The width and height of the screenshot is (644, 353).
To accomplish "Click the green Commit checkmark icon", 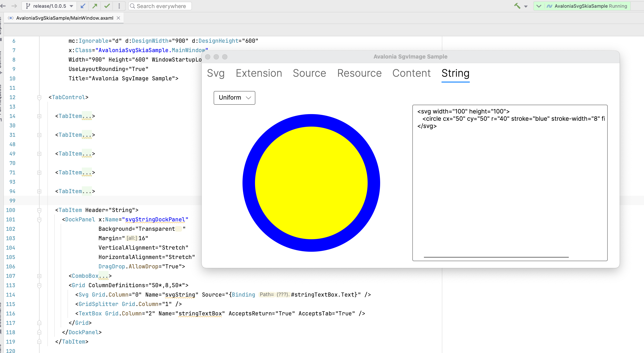I will point(107,6).
